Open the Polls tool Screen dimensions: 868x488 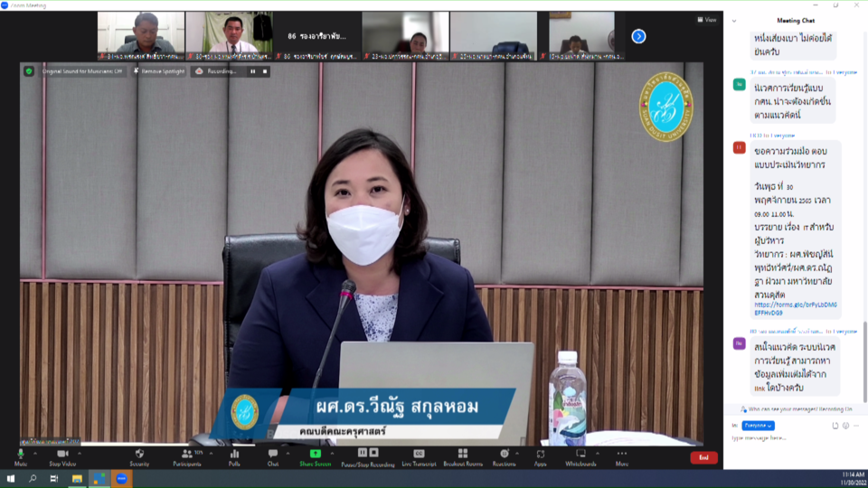234,457
